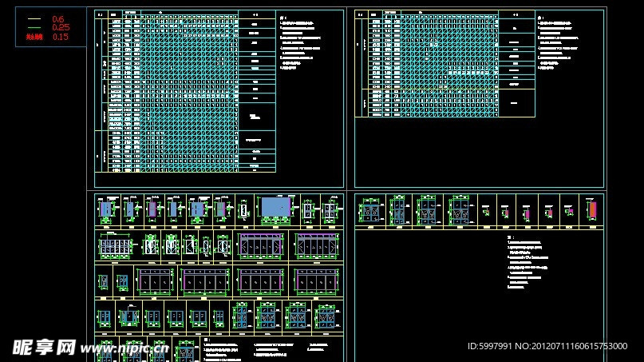Pick the large blue-filled window elevation
This screenshot has height=362, width=644.
point(275,209)
